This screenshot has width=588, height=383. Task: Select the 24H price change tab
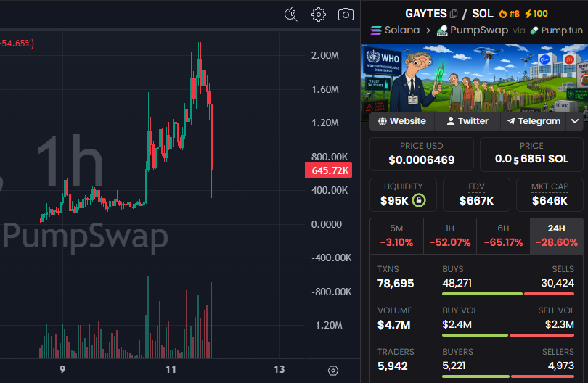click(557, 236)
